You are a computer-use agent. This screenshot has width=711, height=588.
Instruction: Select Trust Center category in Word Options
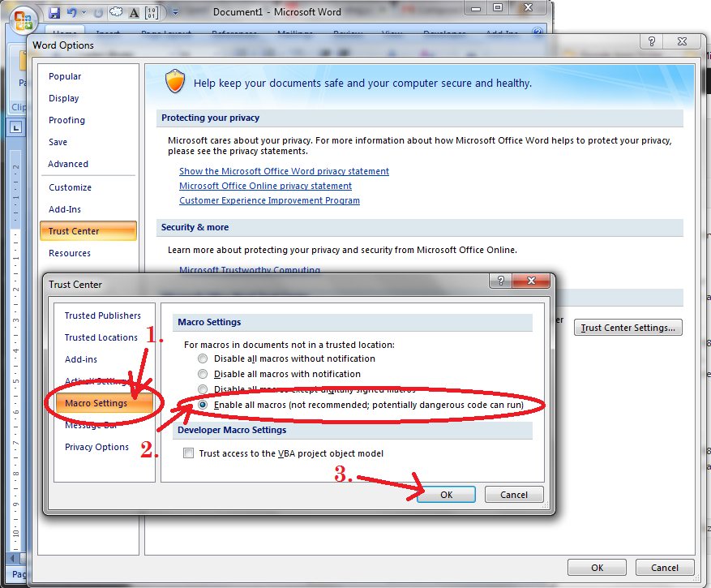coord(88,231)
